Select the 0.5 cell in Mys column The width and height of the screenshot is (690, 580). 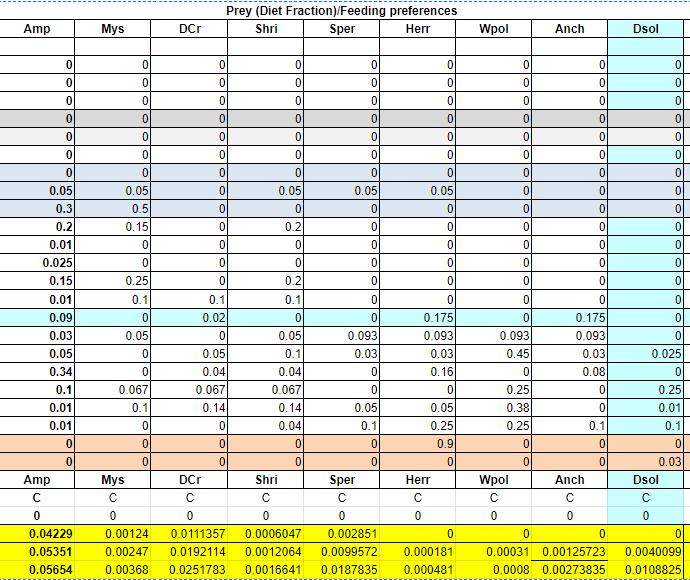113,209
